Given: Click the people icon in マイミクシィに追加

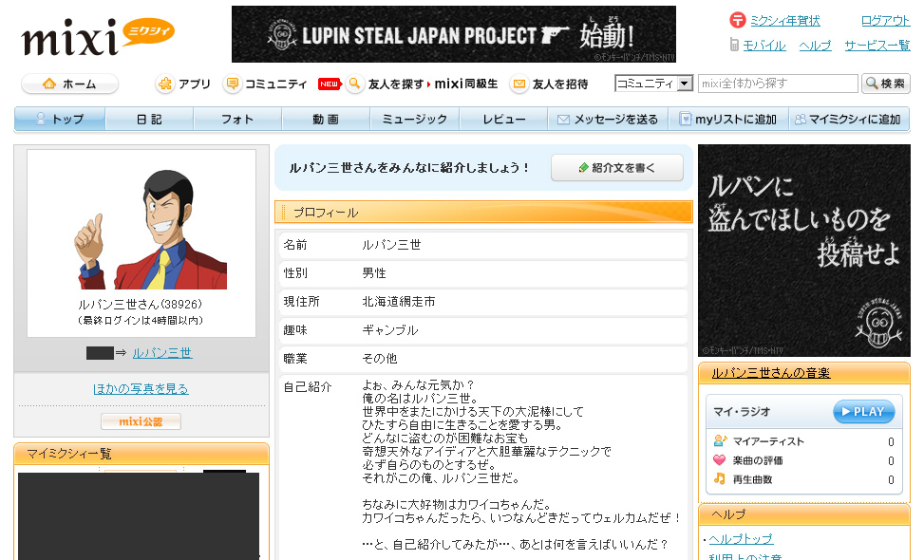Looking at the screenshot, I should tap(801, 119).
